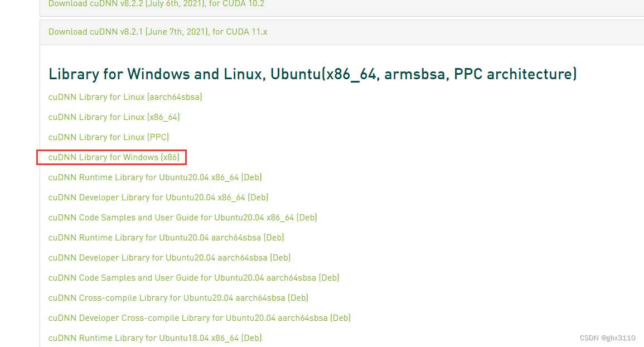Click the red-highlighted Windows x86 download entry

point(109,157)
